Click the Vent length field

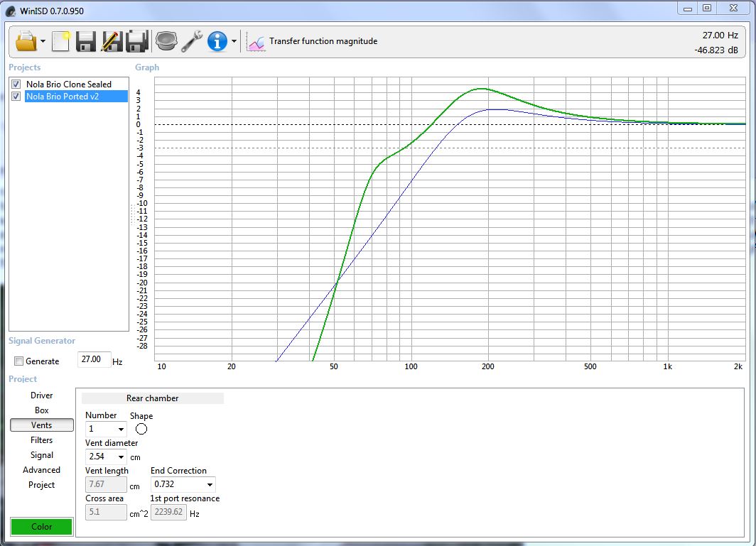point(106,484)
